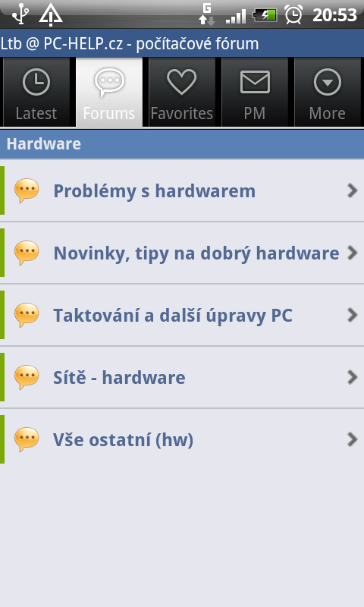Viewport: 364px width, 607px height.
Task: Open the Latest tab clock icon
Action: pyautogui.click(x=36, y=82)
